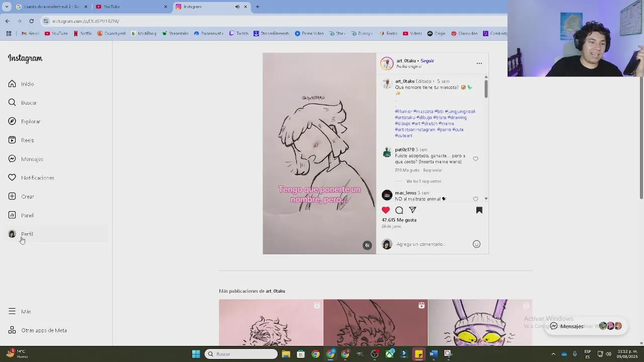Viewport: 644px width, 362px height.
Task: Go back in browser history
Action: tap(7, 21)
